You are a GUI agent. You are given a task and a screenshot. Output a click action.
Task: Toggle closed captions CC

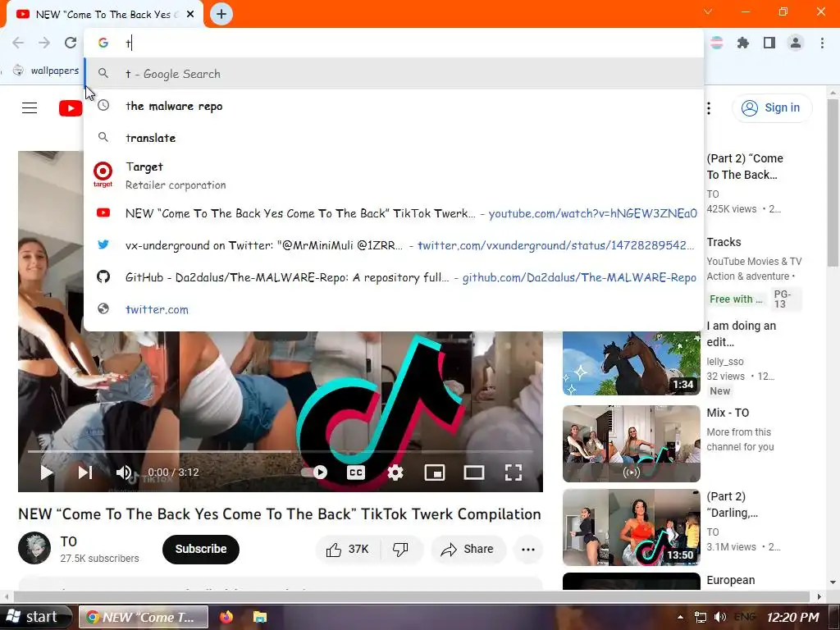356,472
